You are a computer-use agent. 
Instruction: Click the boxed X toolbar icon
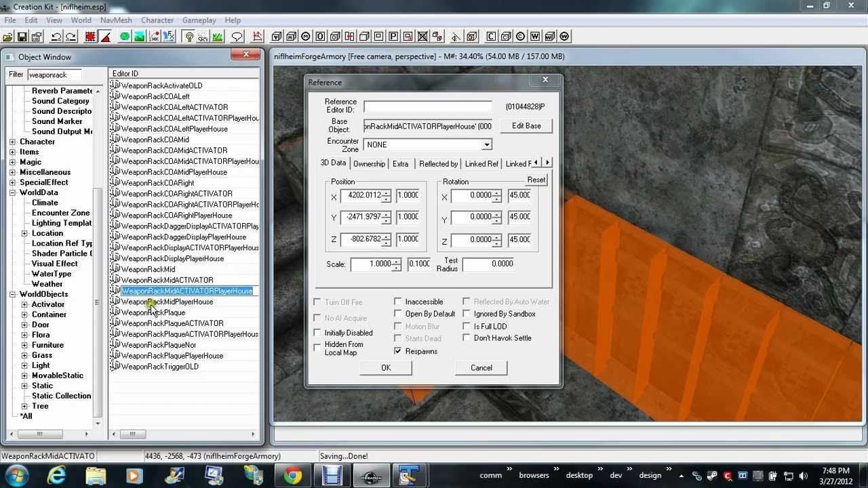click(x=422, y=37)
